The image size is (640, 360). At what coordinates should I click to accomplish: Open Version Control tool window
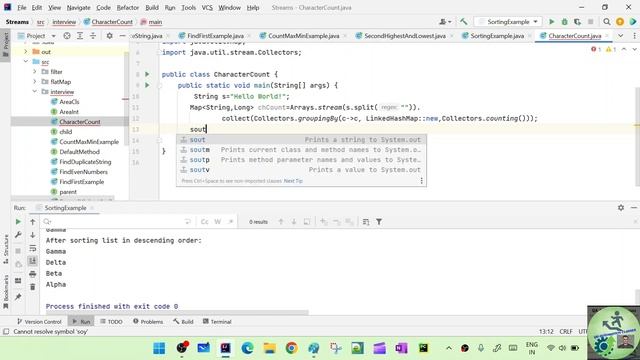pos(39,322)
